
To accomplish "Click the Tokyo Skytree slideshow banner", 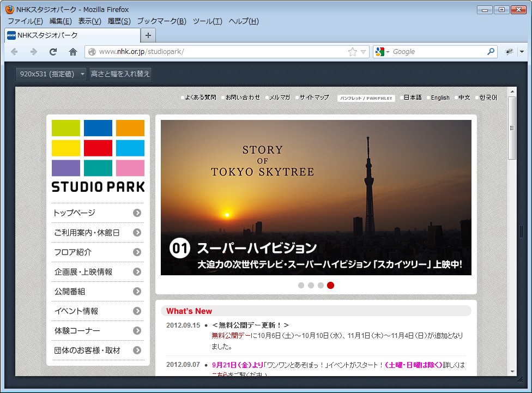I will [x=316, y=197].
